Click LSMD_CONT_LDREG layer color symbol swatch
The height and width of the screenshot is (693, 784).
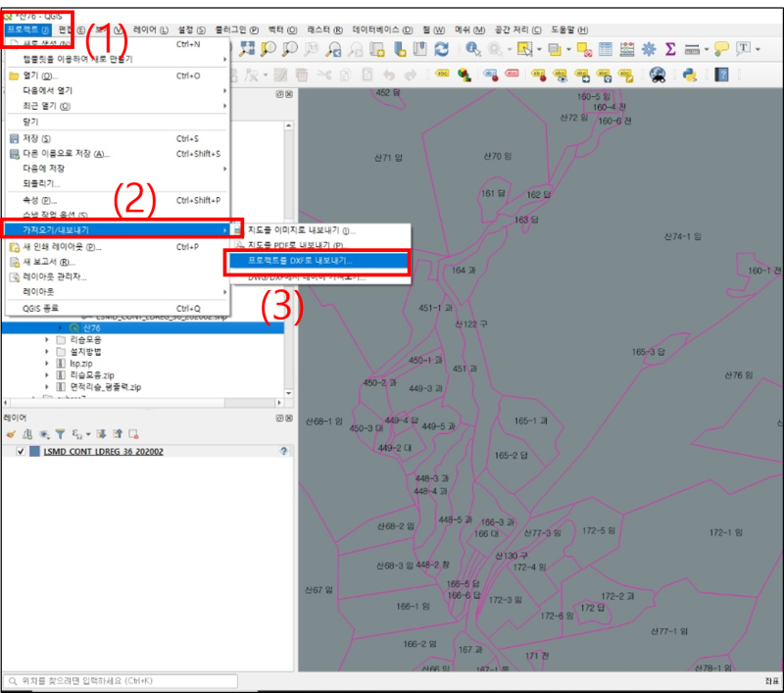(x=34, y=452)
